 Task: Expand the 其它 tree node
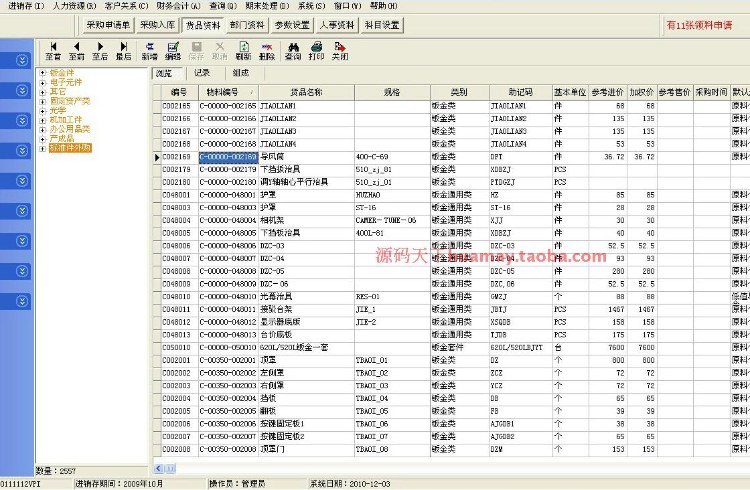[x=43, y=92]
